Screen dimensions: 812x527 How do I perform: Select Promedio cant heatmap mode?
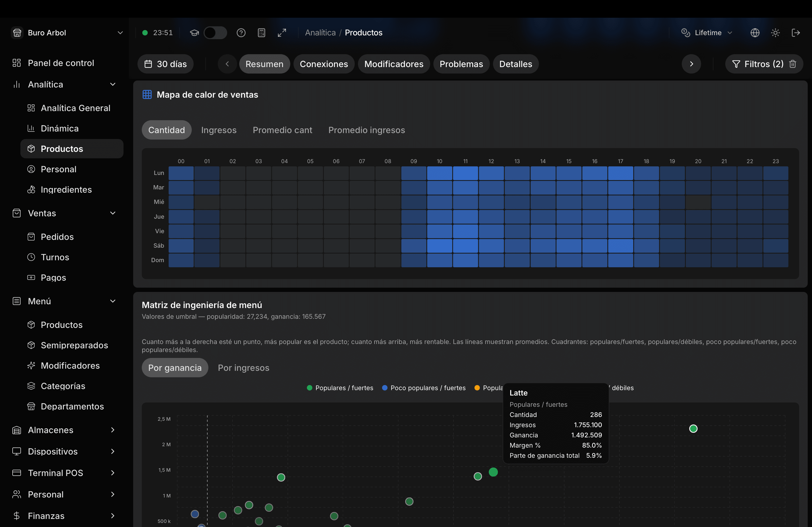click(282, 130)
